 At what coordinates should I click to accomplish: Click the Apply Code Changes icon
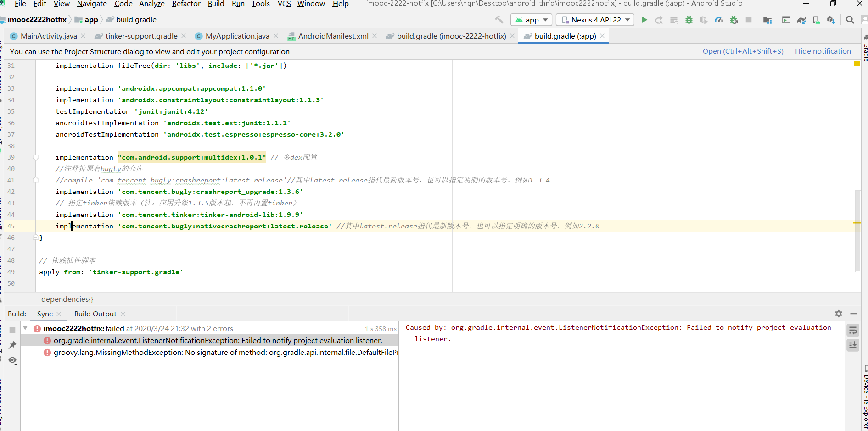(674, 20)
